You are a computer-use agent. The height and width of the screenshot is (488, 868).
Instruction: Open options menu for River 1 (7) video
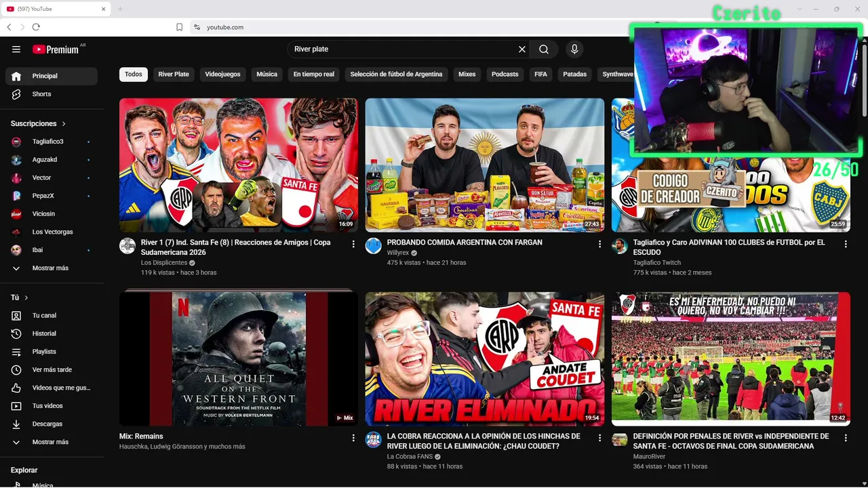click(353, 244)
